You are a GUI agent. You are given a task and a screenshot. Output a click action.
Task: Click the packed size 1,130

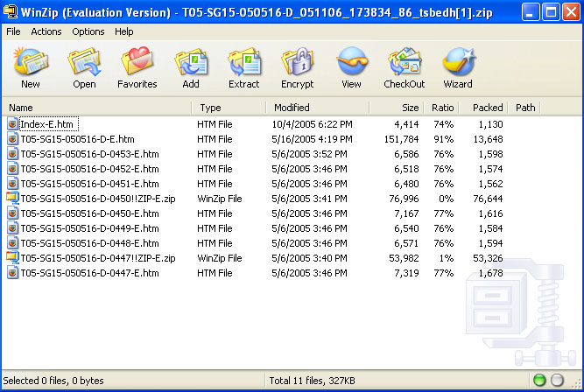click(x=491, y=124)
